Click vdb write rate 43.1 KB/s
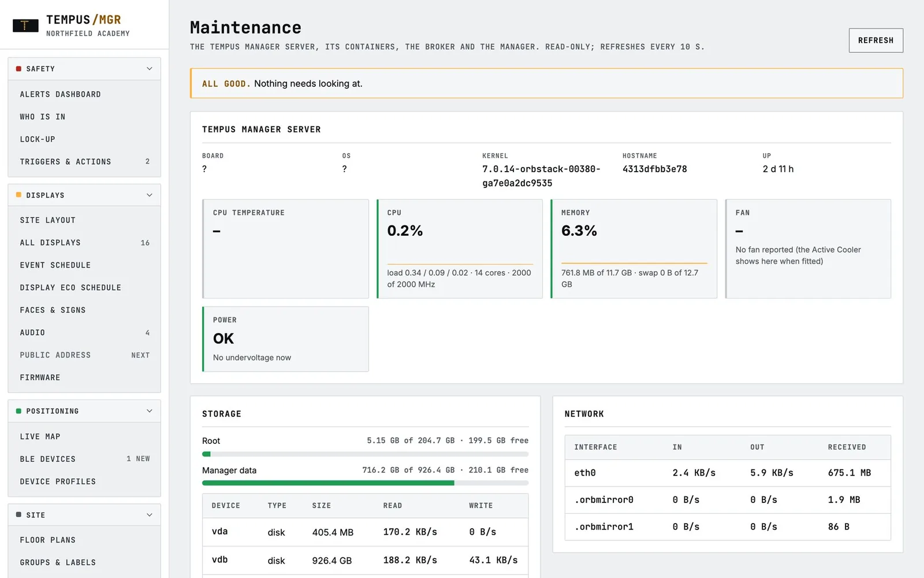The height and width of the screenshot is (578, 924). point(493,560)
